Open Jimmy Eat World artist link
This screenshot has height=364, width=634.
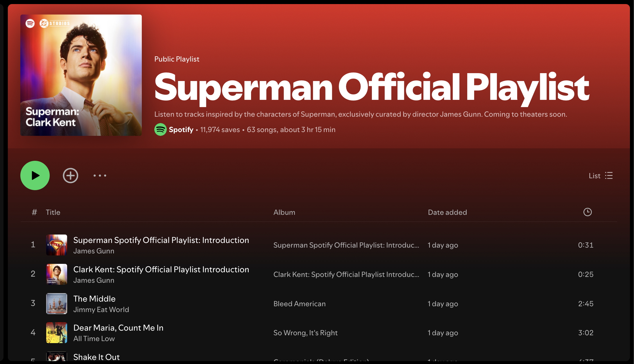coord(101,309)
